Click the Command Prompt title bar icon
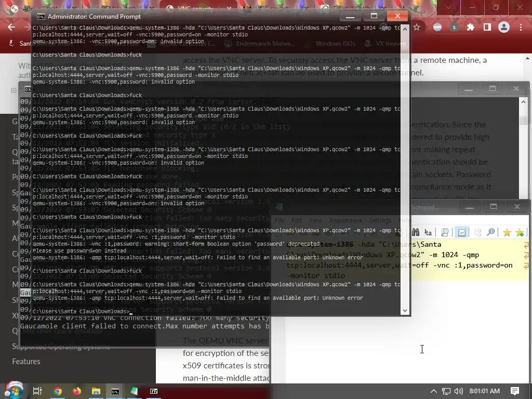532x399 pixels. [x=41, y=16]
